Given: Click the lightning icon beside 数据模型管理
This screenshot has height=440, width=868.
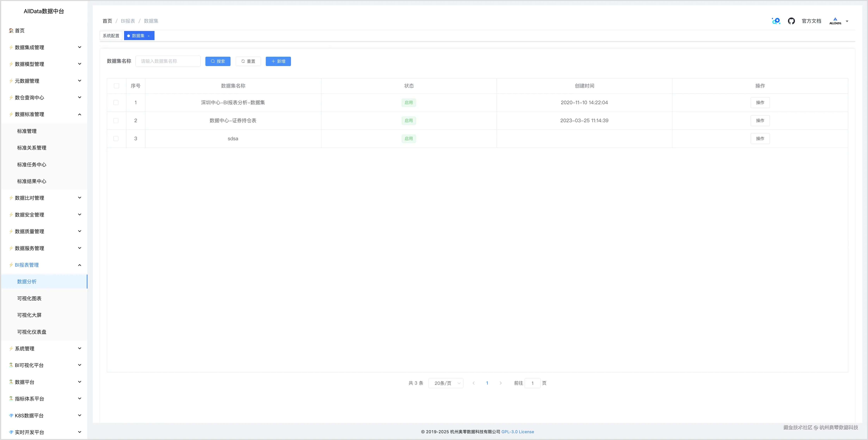Looking at the screenshot, I should (11, 64).
